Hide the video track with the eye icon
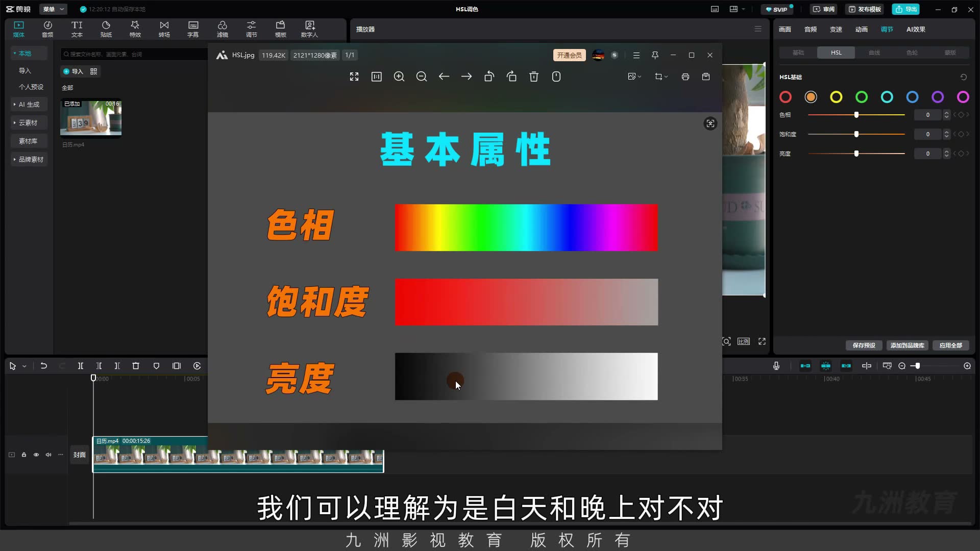980x551 pixels. click(x=36, y=455)
